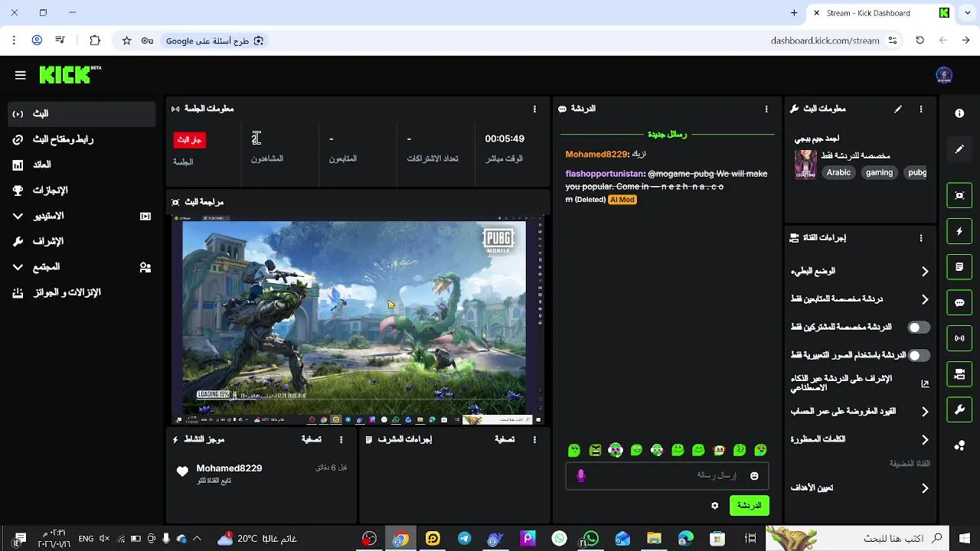Image resolution: width=980 pixels, height=551 pixels.
Task: Open the three-dot menu of إجراءات المشرف
Action: coord(534,440)
